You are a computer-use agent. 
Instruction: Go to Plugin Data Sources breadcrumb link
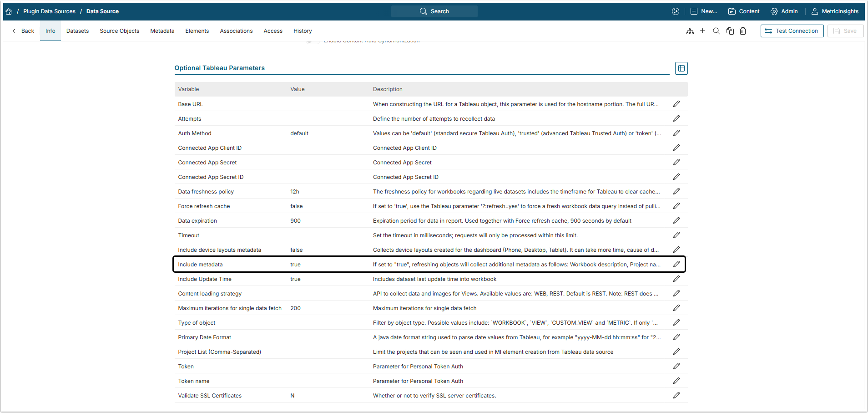pyautogui.click(x=49, y=11)
